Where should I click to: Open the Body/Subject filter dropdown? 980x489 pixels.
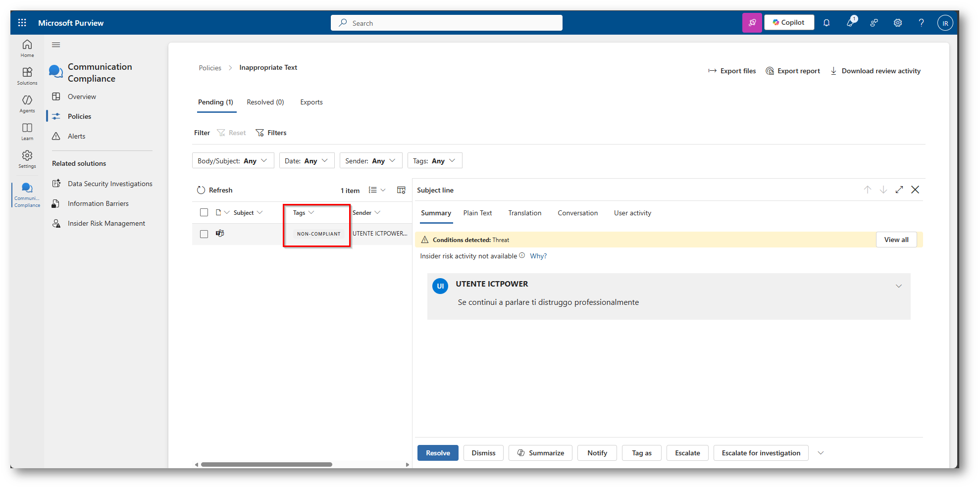tap(233, 161)
